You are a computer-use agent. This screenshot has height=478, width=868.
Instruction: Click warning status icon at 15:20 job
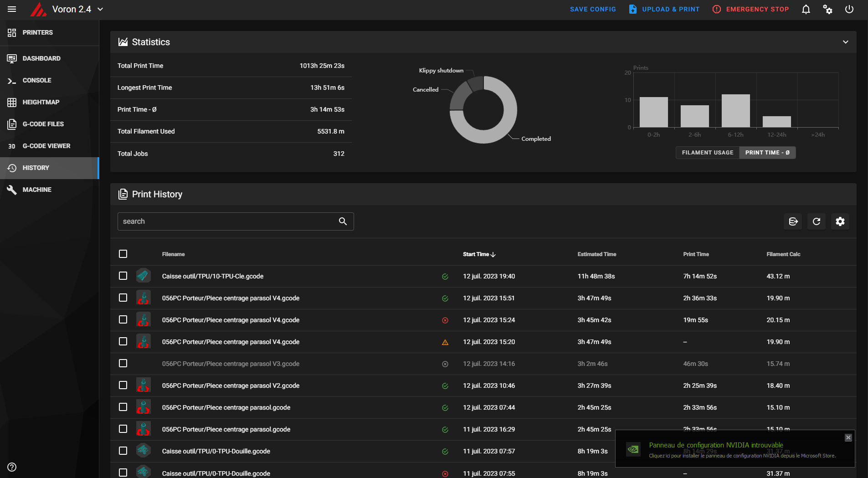click(x=445, y=342)
